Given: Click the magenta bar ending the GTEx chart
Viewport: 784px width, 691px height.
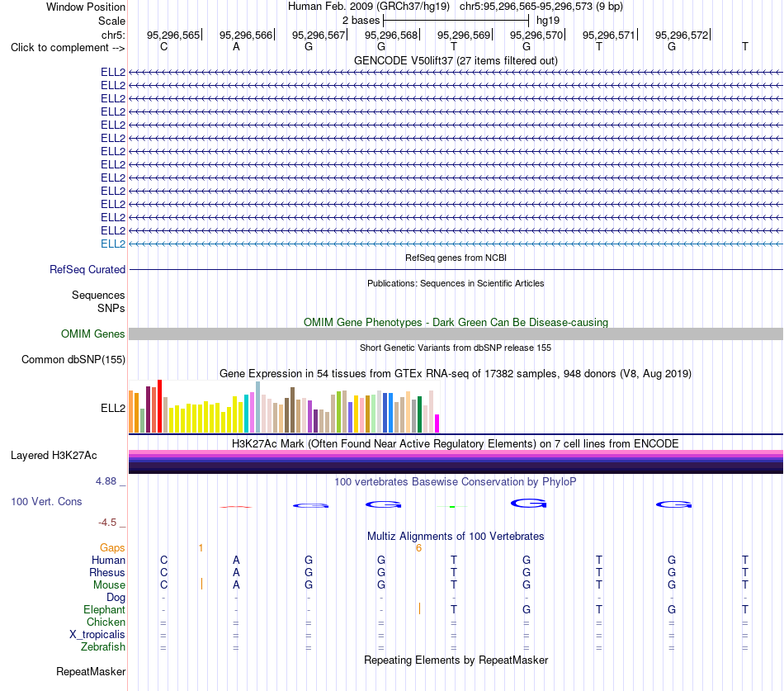Looking at the screenshot, I should pyautogui.click(x=437, y=424).
